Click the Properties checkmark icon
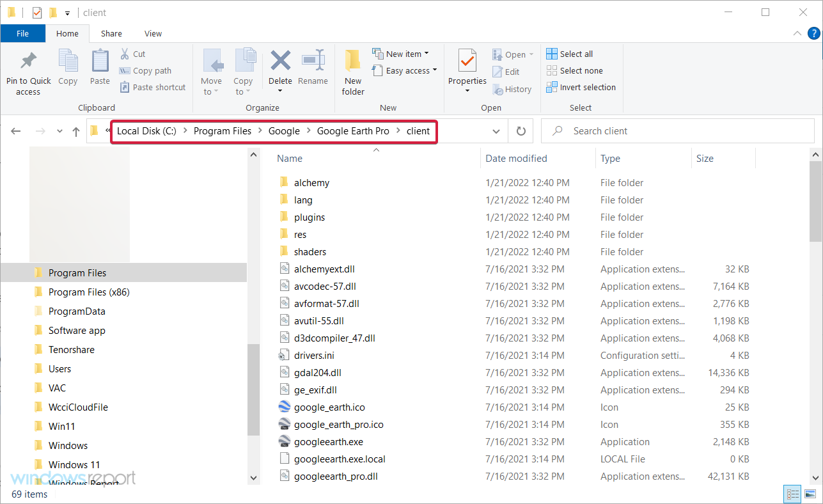 (x=467, y=61)
